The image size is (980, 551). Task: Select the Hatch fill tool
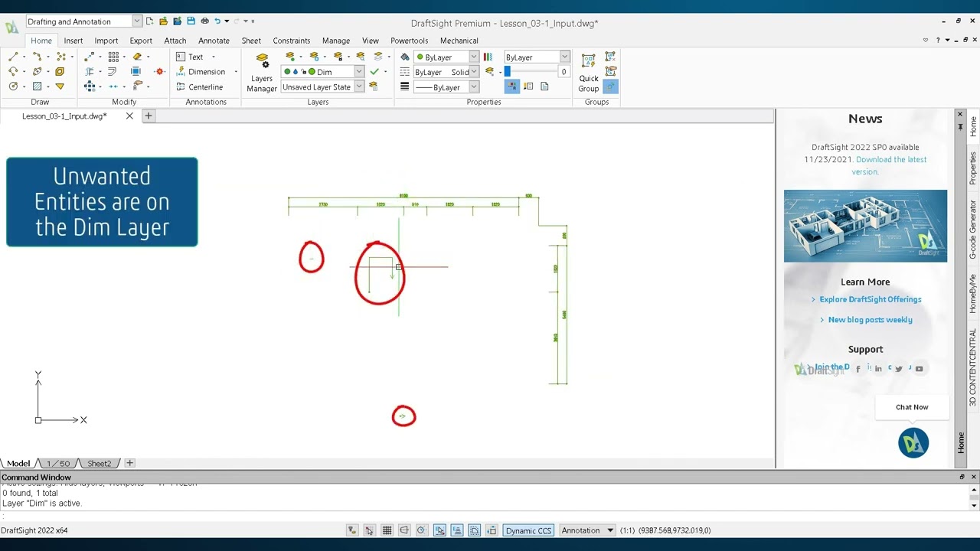pyautogui.click(x=37, y=86)
